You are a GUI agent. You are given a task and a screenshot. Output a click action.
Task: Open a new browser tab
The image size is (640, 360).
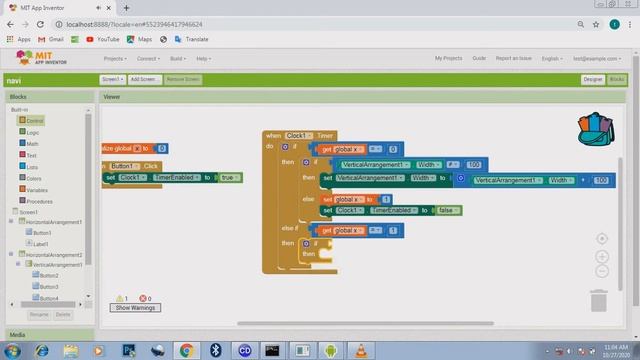[127, 8]
